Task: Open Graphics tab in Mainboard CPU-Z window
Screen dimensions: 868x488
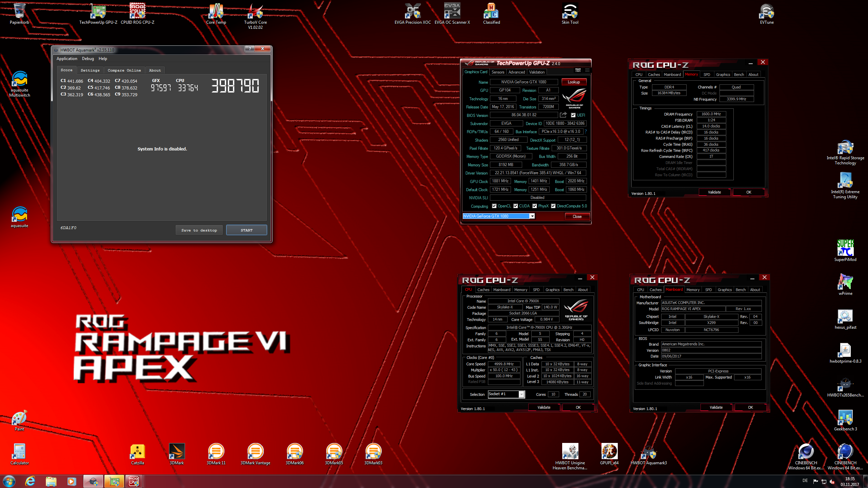Action: click(x=725, y=290)
